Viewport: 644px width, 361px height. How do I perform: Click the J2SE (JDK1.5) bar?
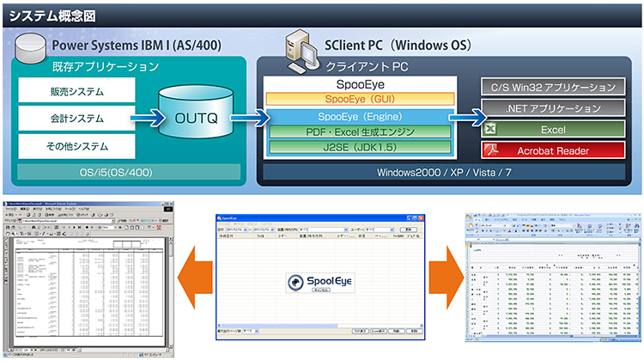click(360, 147)
